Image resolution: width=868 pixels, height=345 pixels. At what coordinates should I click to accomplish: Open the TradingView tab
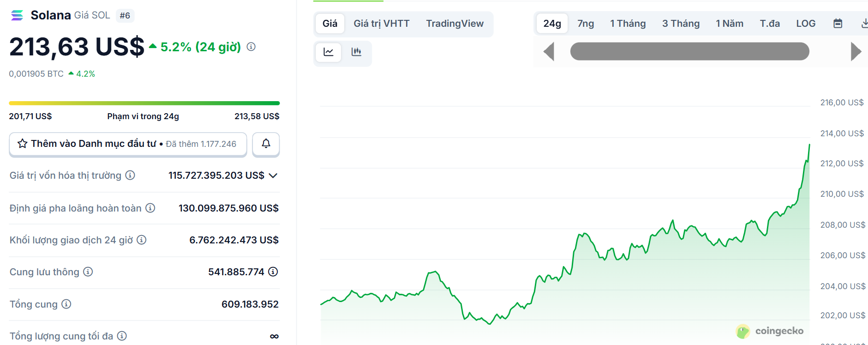pyautogui.click(x=455, y=24)
